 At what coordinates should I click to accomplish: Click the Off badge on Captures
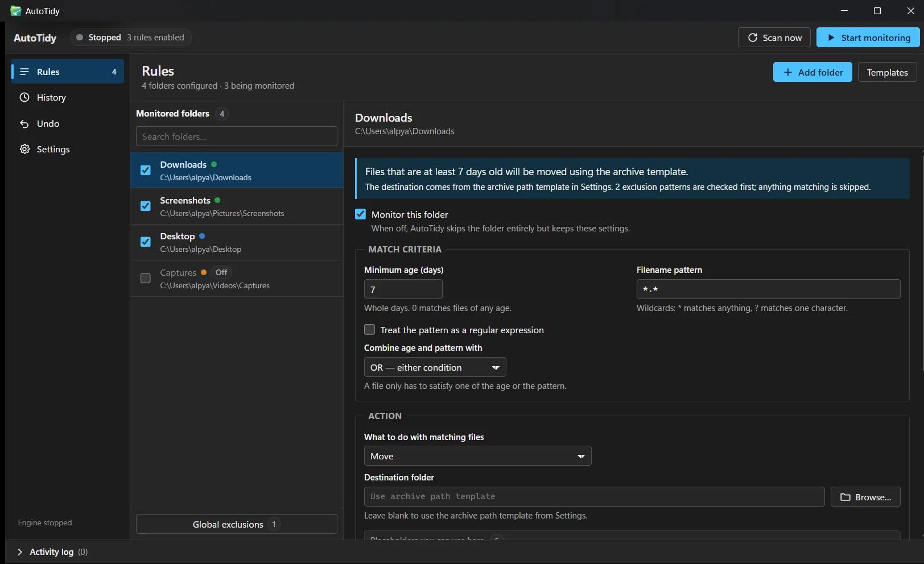click(x=221, y=272)
